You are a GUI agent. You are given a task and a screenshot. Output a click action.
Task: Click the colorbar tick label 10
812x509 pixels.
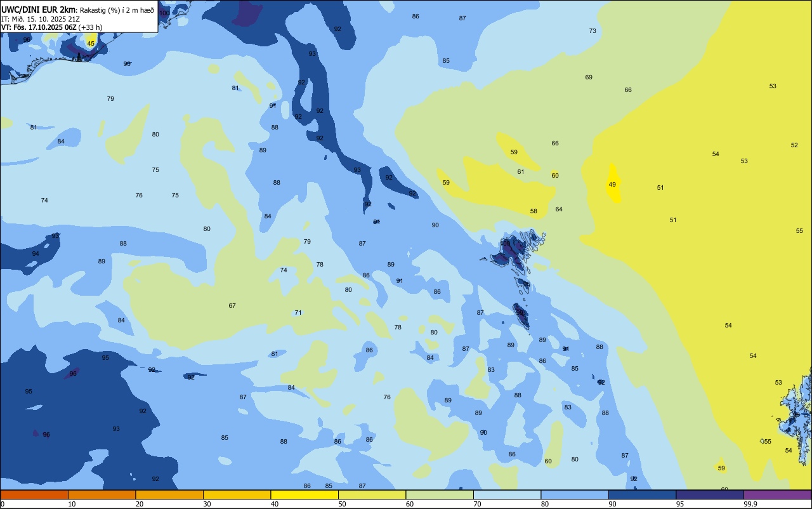click(72, 504)
